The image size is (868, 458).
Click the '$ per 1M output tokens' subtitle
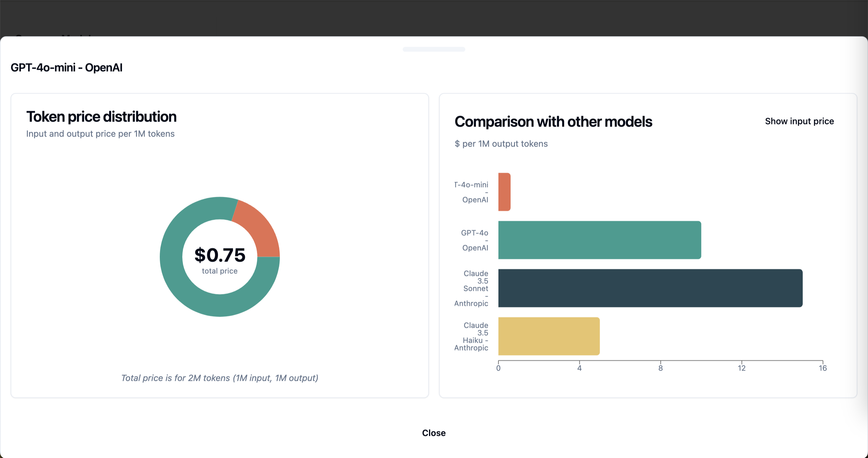click(x=501, y=144)
